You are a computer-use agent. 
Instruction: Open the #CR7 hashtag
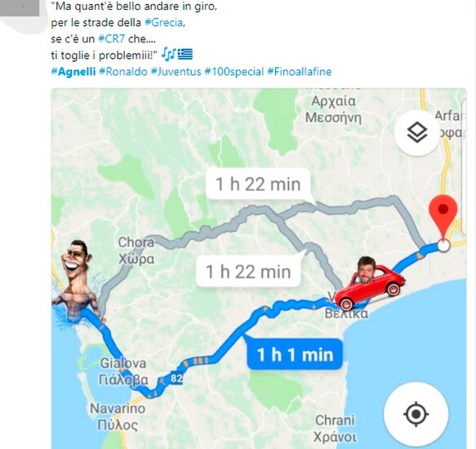tap(111, 39)
